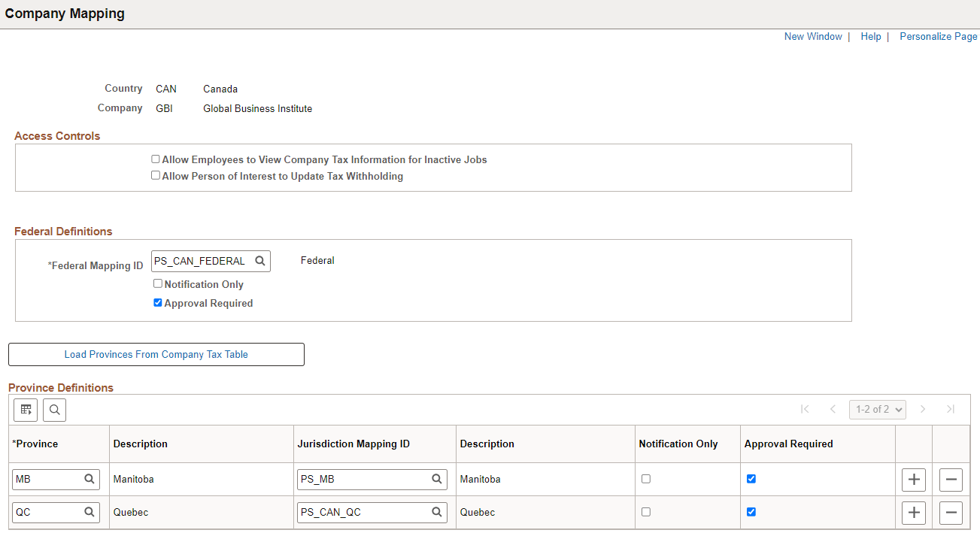
Task: Go to the last grid page
Action: click(951, 409)
